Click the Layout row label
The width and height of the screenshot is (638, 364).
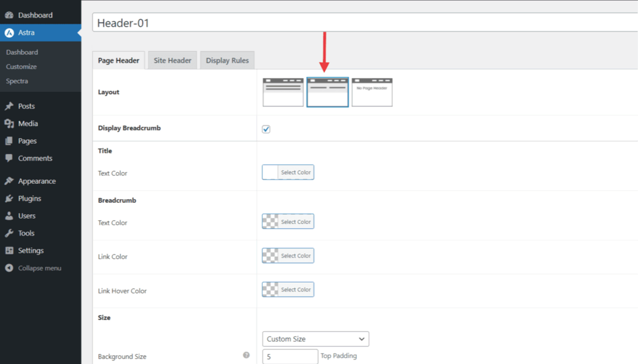108,92
